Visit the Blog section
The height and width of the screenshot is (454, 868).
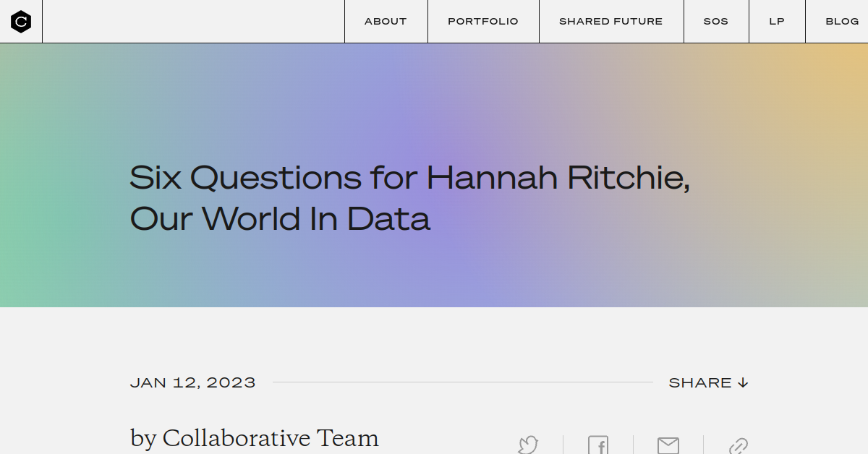842,22
